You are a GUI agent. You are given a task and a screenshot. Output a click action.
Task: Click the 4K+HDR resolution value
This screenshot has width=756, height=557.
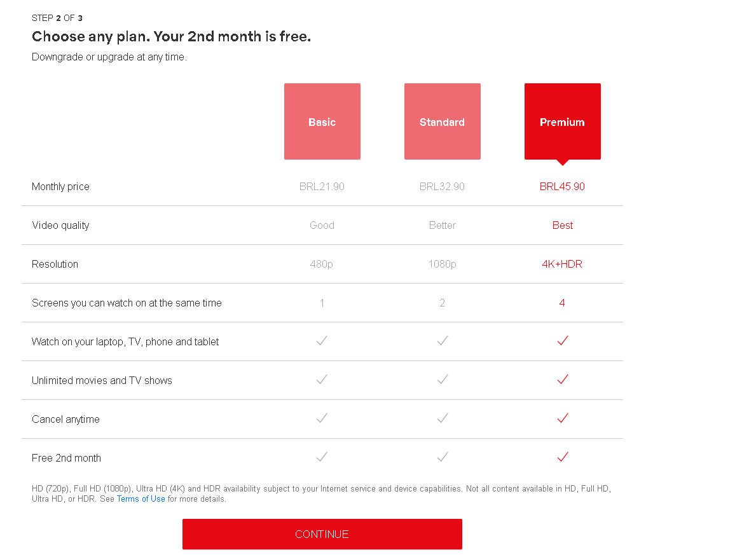pyautogui.click(x=562, y=265)
